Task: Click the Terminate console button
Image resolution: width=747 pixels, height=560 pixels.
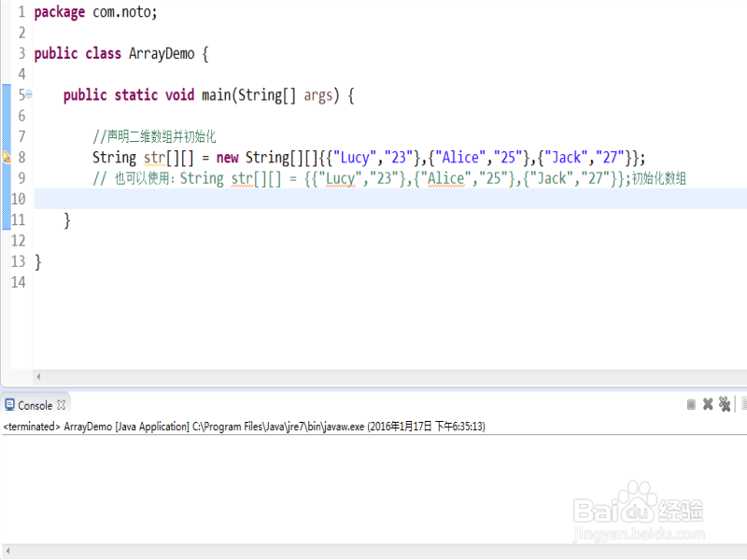Action: coord(691,404)
